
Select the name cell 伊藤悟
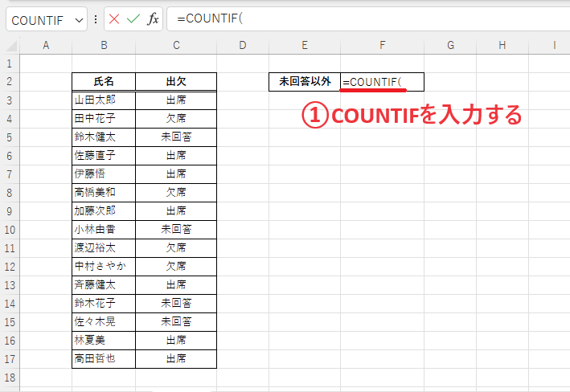point(104,174)
